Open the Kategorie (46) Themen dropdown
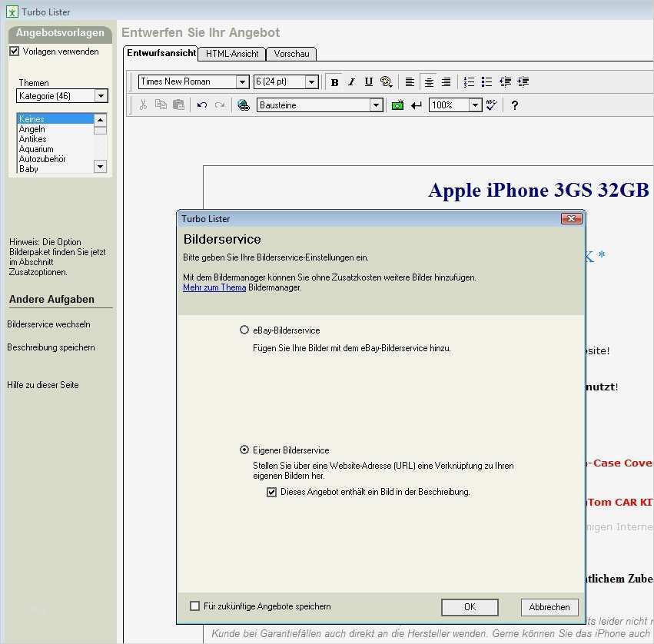Viewport: 654px width, 644px height. [x=101, y=96]
